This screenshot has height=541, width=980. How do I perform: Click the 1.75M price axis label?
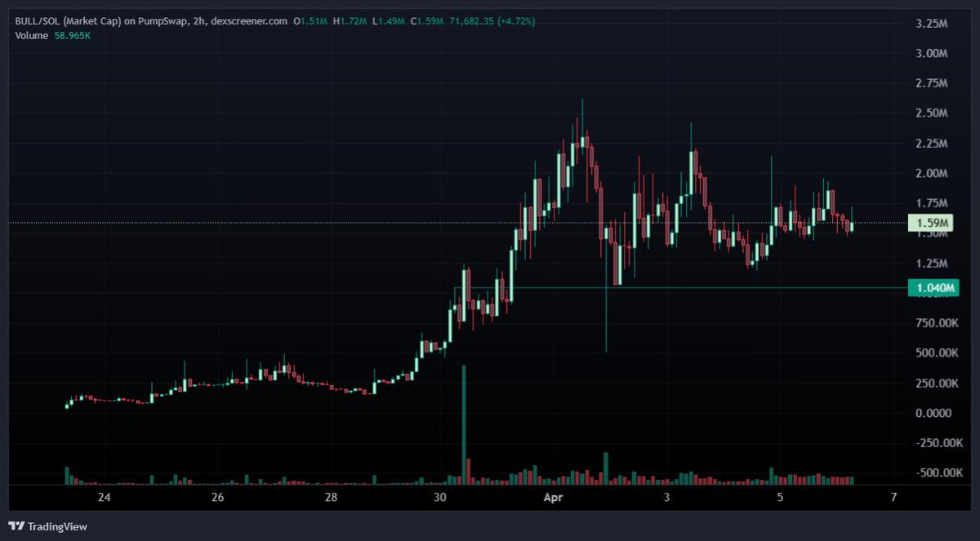(x=932, y=203)
